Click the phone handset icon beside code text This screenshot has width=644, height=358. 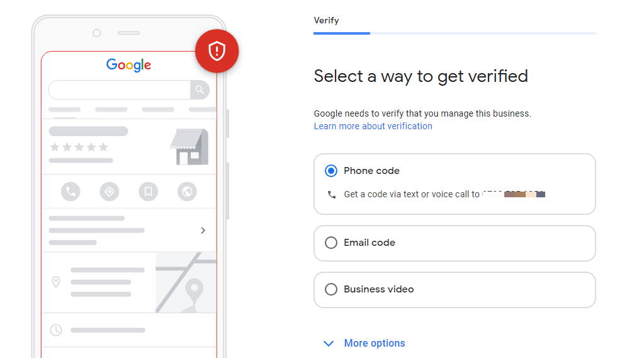point(332,194)
